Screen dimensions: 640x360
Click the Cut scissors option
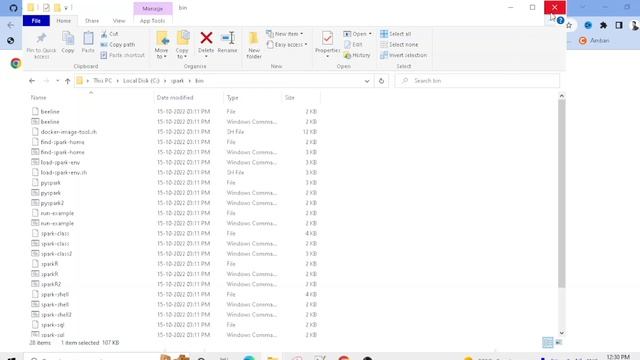click(x=109, y=34)
